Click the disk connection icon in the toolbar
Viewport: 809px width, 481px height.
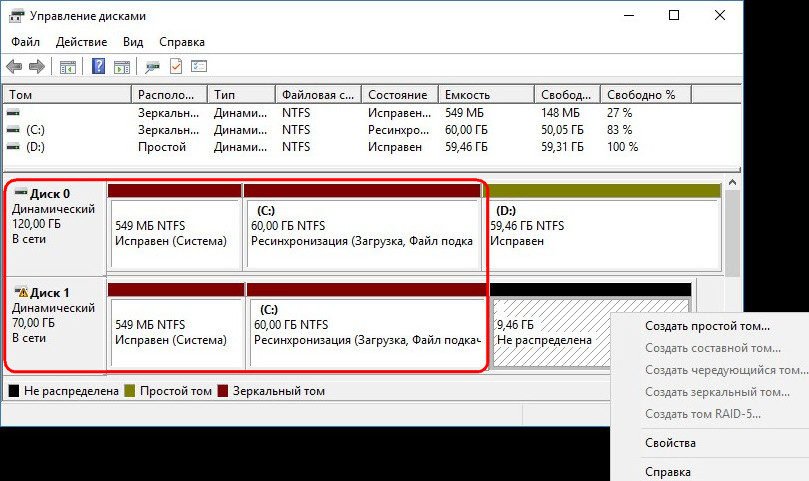(153, 67)
